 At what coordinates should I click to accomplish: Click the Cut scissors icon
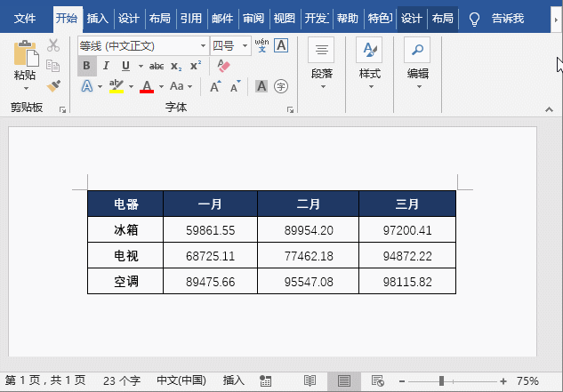pyautogui.click(x=53, y=45)
